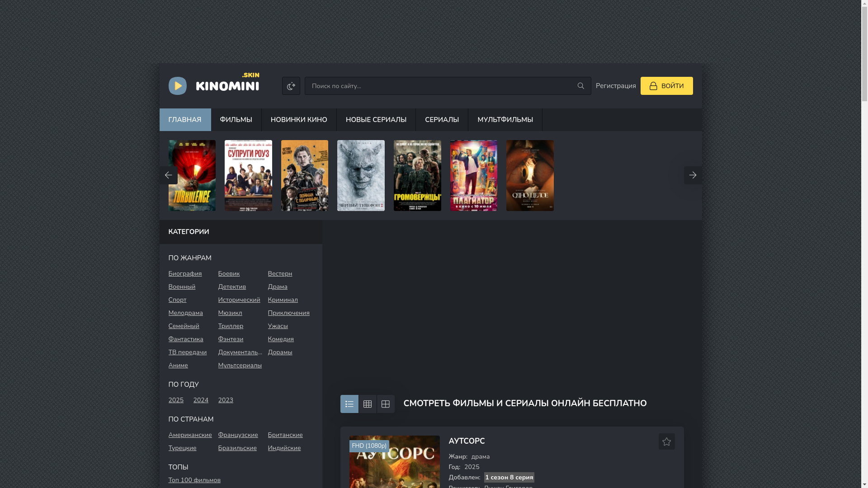
Task: Open Топ 100 фильмов list
Action: (194, 480)
